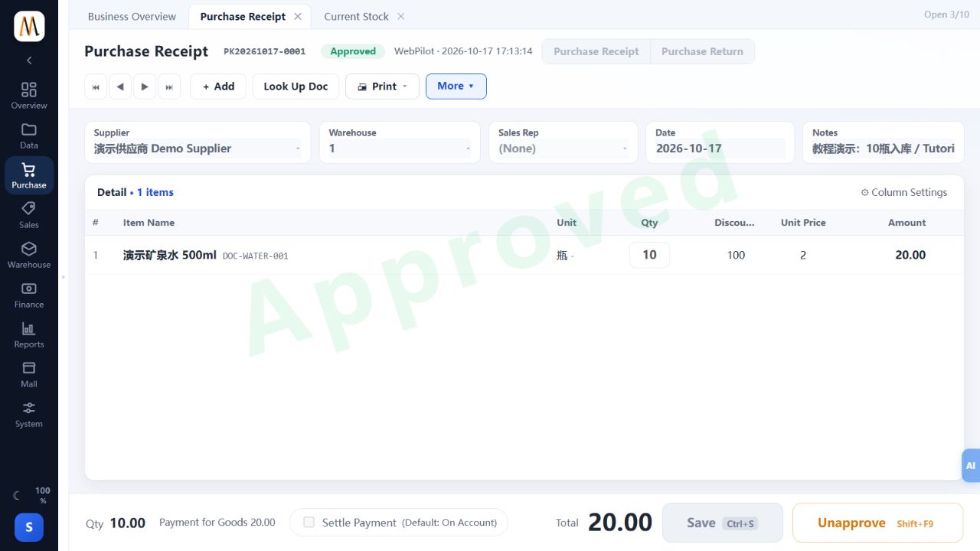The width and height of the screenshot is (980, 551).
Task: Open the Warehouse dropdown
Action: [x=400, y=148]
